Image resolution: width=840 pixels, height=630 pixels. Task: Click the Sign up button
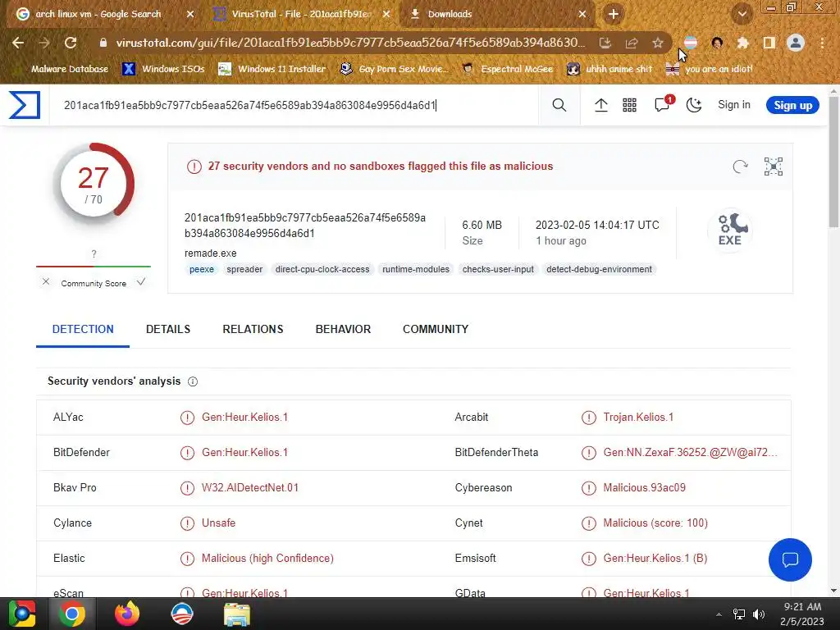(x=793, y=105)
